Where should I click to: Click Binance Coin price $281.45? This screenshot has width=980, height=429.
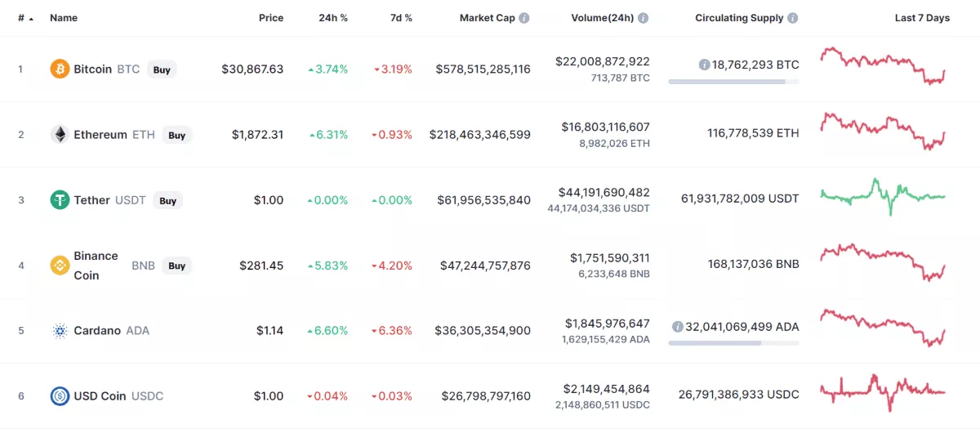tap(261, 266)
